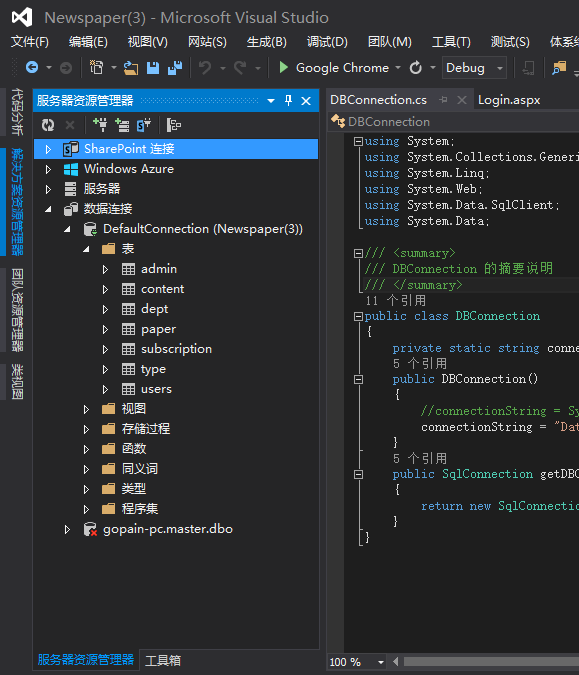
Task: Open the 代码分析 side tab
Action: (17, 112)
